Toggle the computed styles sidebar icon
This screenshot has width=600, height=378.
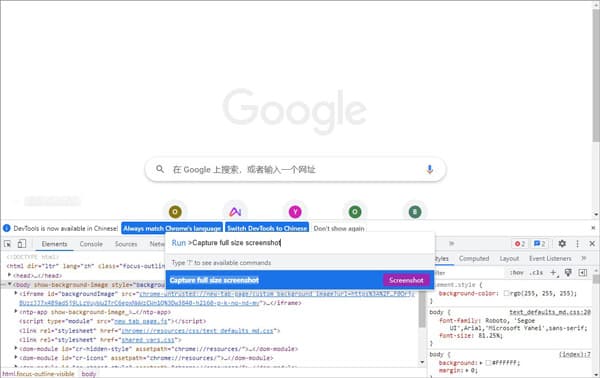pyautogui.click(x=583, y=273)
